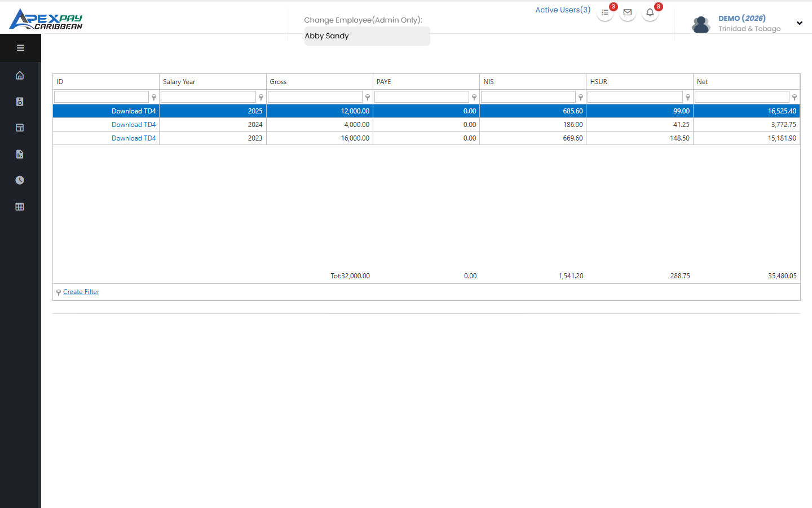Image resolution: width=812 pixels, height=508 pixels.
Task: Click the 3,772.75 net cell
Action: [747, 125]
